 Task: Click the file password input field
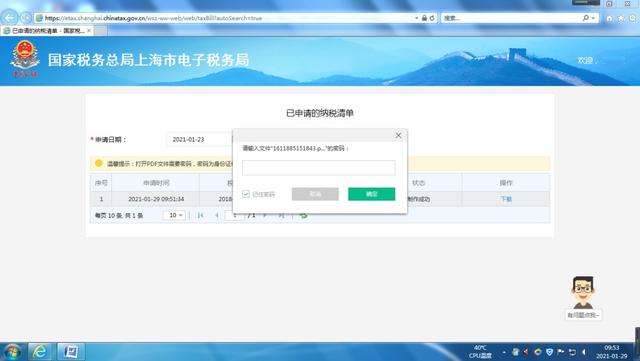click(x=318, y=167)
